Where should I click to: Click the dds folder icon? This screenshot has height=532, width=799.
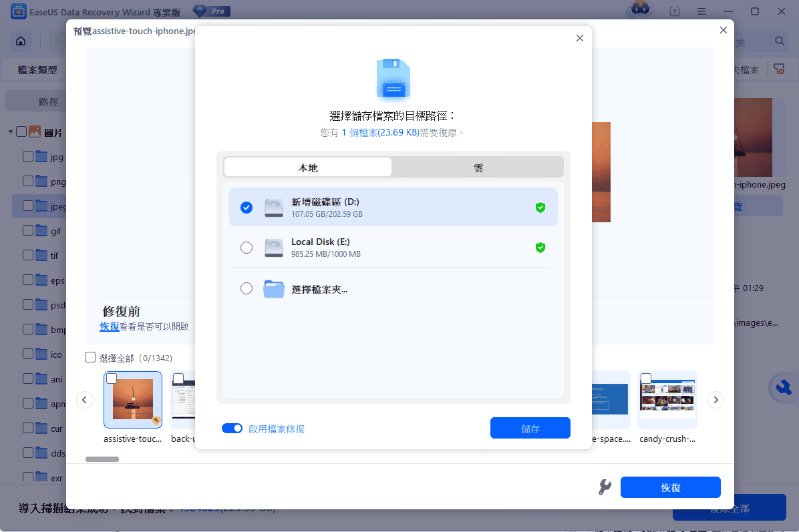[42, 453]
